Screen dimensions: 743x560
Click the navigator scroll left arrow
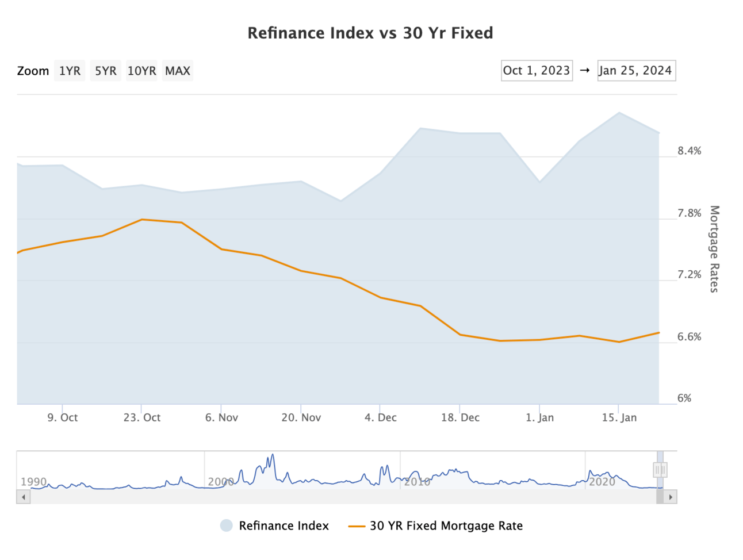click(x=24, y=497)
